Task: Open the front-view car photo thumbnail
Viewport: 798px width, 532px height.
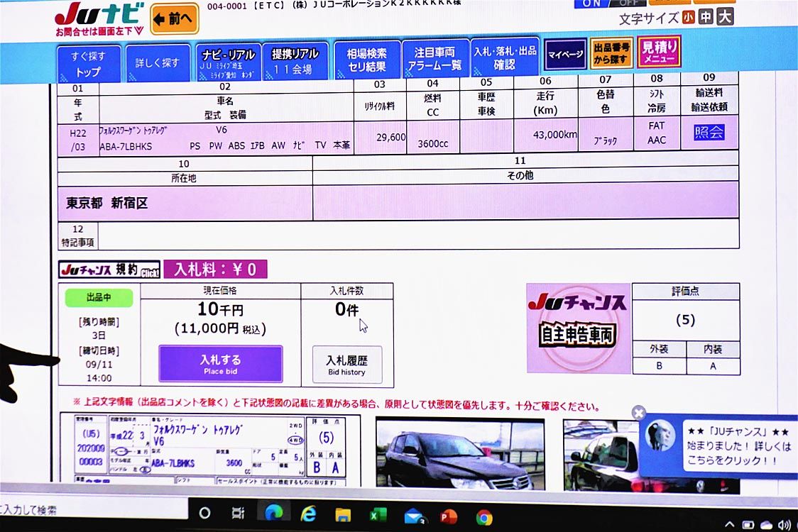Action: point(459,455)
